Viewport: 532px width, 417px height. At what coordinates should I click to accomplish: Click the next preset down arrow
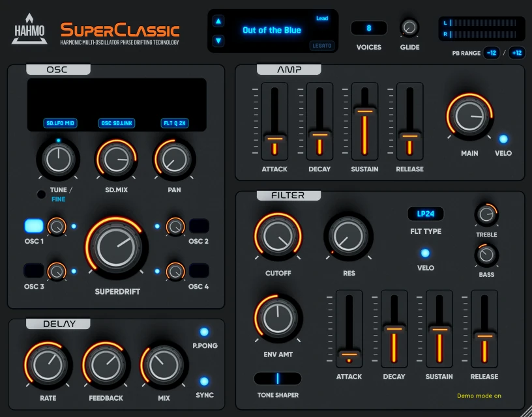(218, 41)
